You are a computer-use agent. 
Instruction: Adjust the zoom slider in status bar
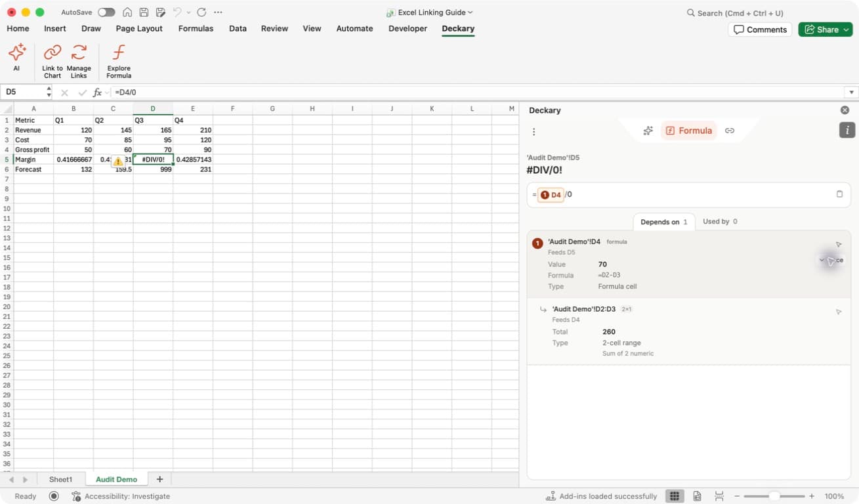774,496
